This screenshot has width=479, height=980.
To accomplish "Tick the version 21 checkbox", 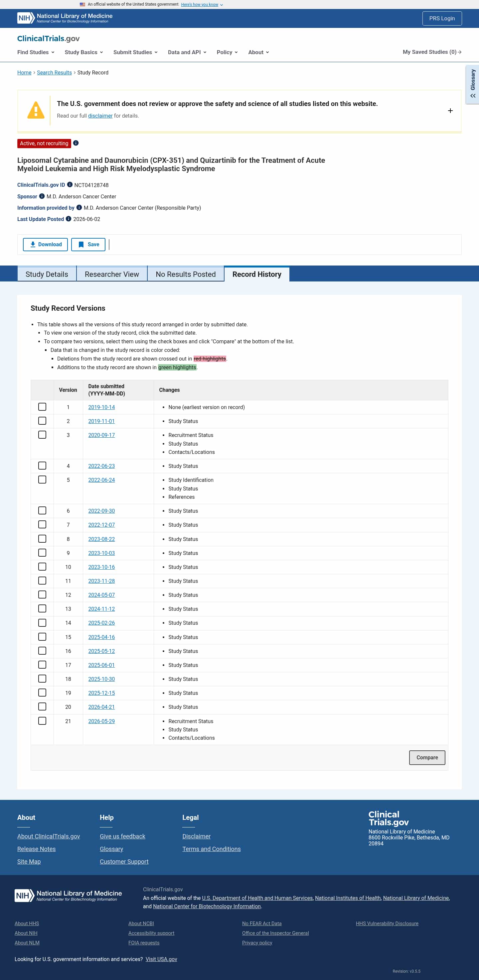I will [42, 720].
